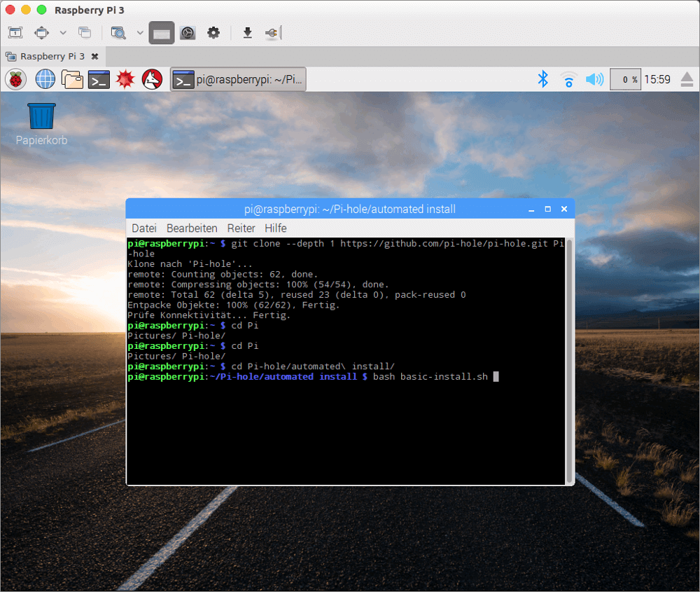Open the gear settings in viewer toolbar
Screen dimensions: 700x592
[213, 32]
